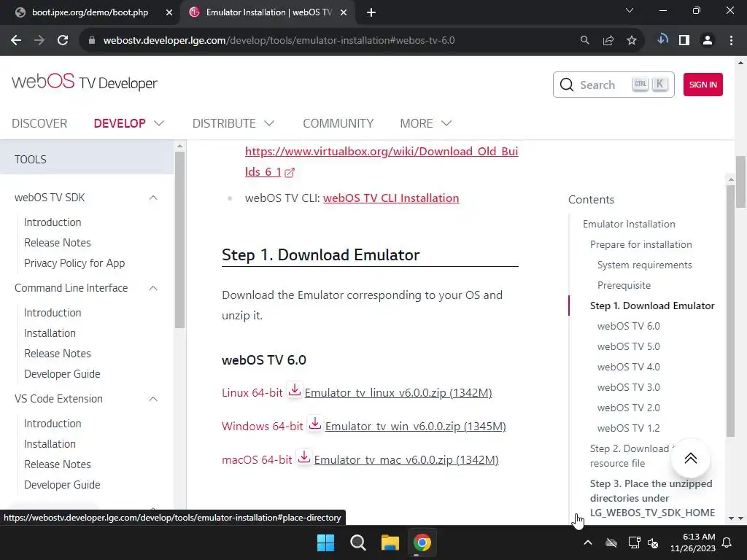Viewport: 747px width, 560px height.
Task: Open the DISCOVER menu item
Action: [x=39, y=123]
